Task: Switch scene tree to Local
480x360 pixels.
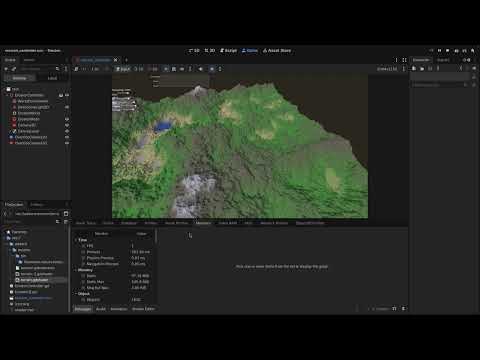Action: (52, 78)
